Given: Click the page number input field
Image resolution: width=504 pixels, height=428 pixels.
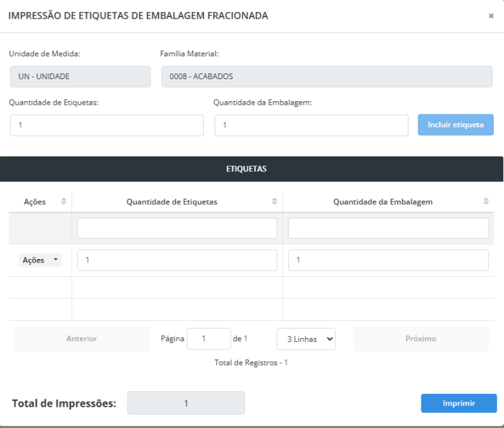Looking at the screenshot, I should coord(207,339).
